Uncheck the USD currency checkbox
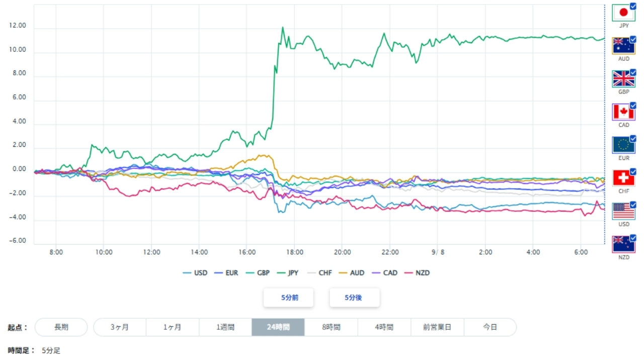 coord(633,205)
